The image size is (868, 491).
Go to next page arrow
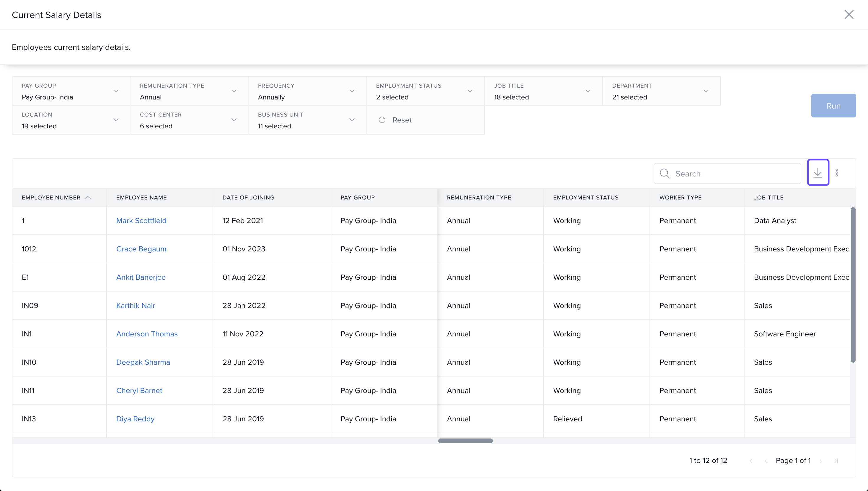(x=821, y=461)
